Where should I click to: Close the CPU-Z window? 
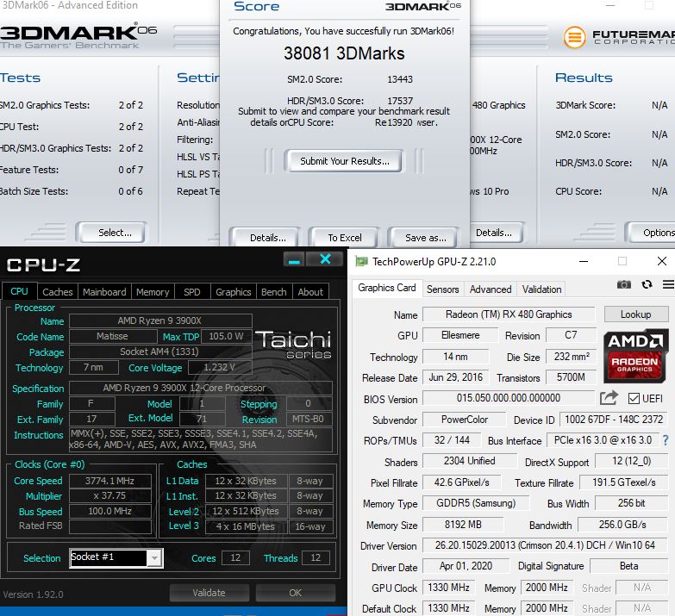326,259
